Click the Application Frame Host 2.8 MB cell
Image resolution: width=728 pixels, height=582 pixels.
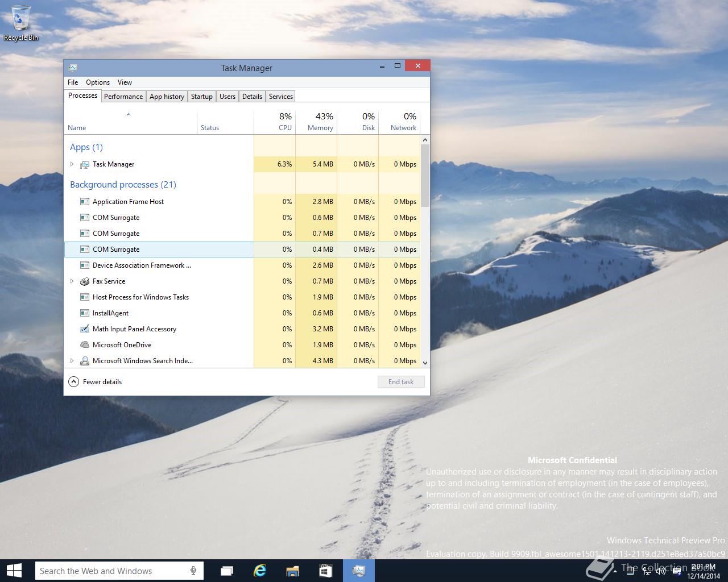pyautogui.click(x=316, y=202)
